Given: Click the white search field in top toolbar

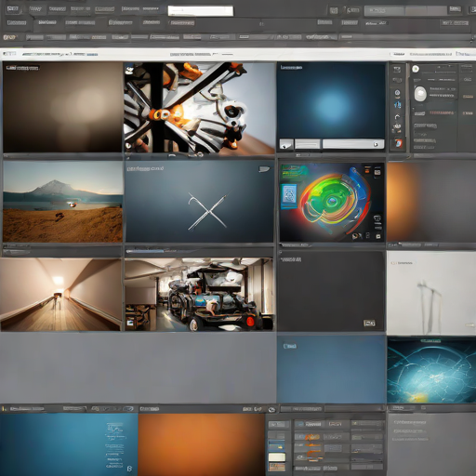Looking at the screenshot, I should point(201,11).
